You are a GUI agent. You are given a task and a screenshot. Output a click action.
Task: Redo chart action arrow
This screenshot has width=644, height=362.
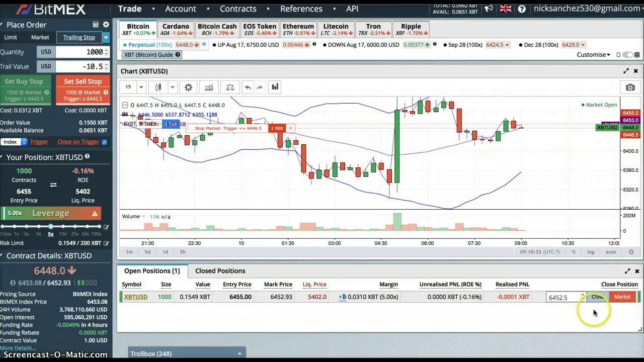coord(260,87)
